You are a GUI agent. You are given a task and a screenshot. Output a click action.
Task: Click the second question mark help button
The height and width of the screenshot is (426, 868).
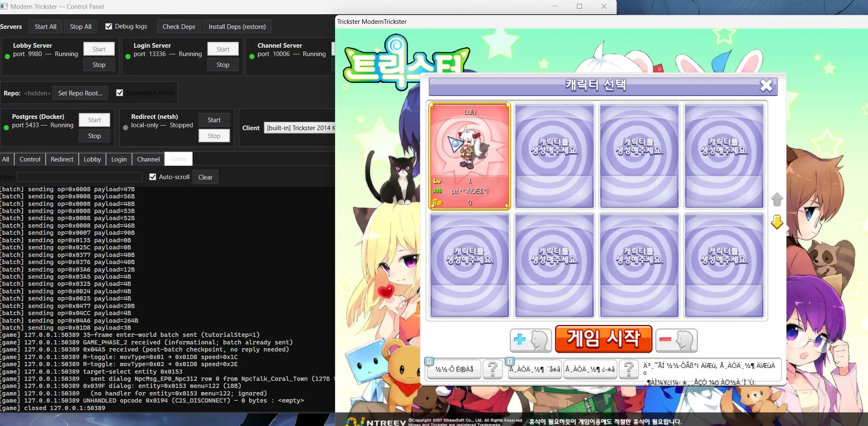629,369
